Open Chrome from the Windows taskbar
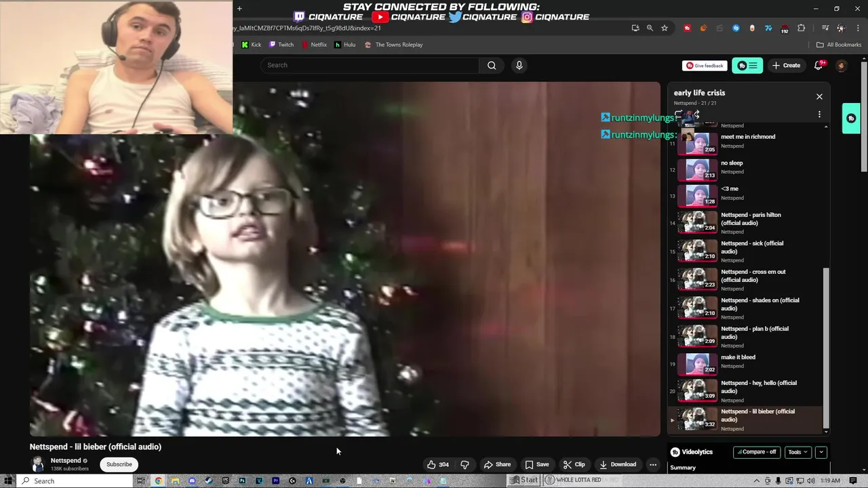 [158, 481]
